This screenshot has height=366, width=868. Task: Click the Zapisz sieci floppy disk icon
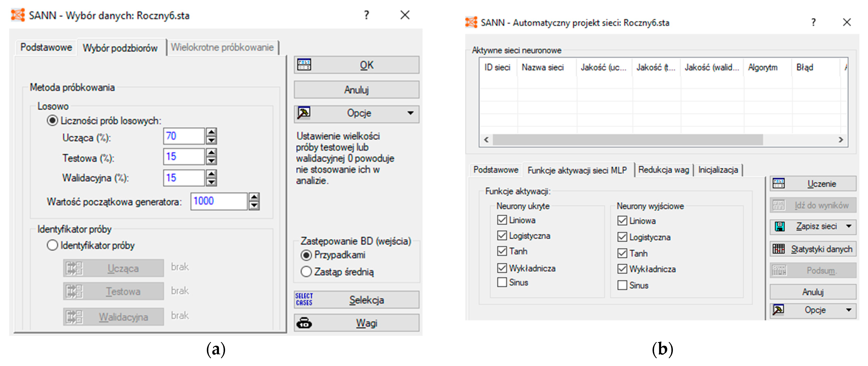(x=779, y=226)
